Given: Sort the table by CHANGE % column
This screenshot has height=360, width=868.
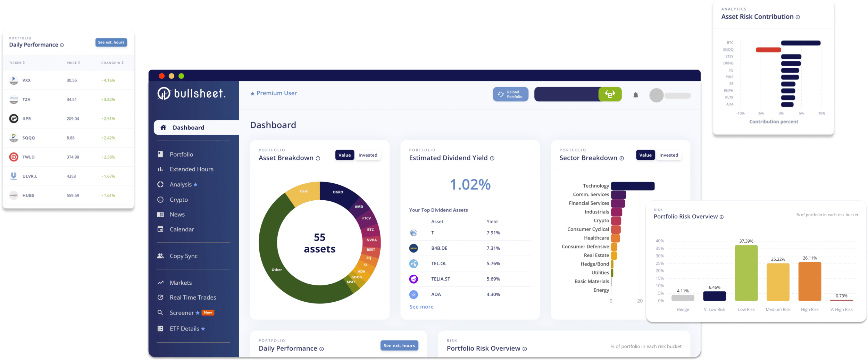Looking at the screenshot, I should (x=112, y=63).
